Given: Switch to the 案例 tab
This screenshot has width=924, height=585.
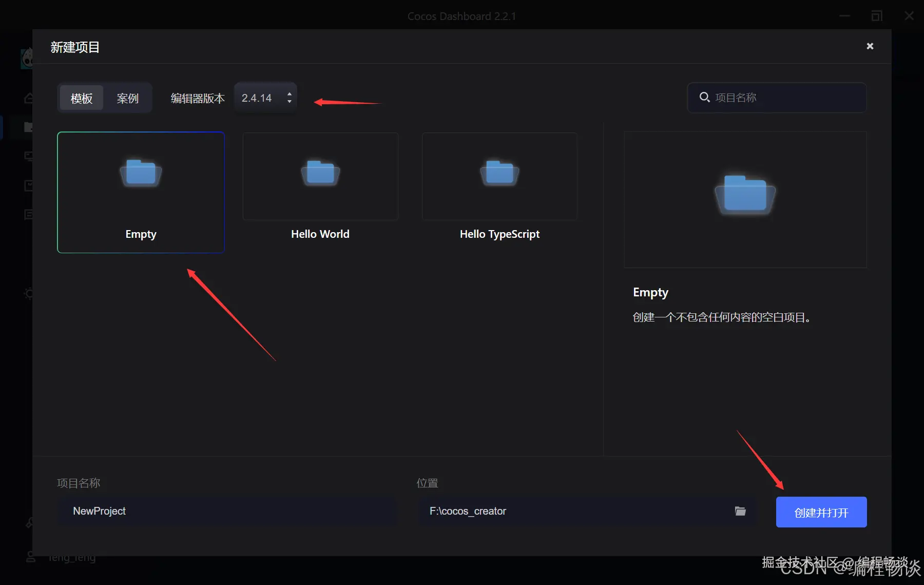Looking at the screenshot, I should click(127, 98).
